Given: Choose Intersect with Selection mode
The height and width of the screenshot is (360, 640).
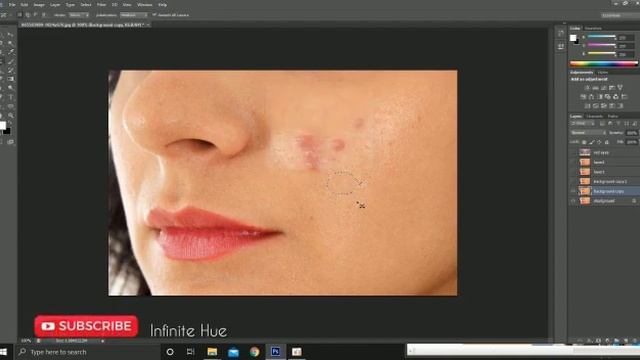Looking at the screenshot, I should click(44, 15).
